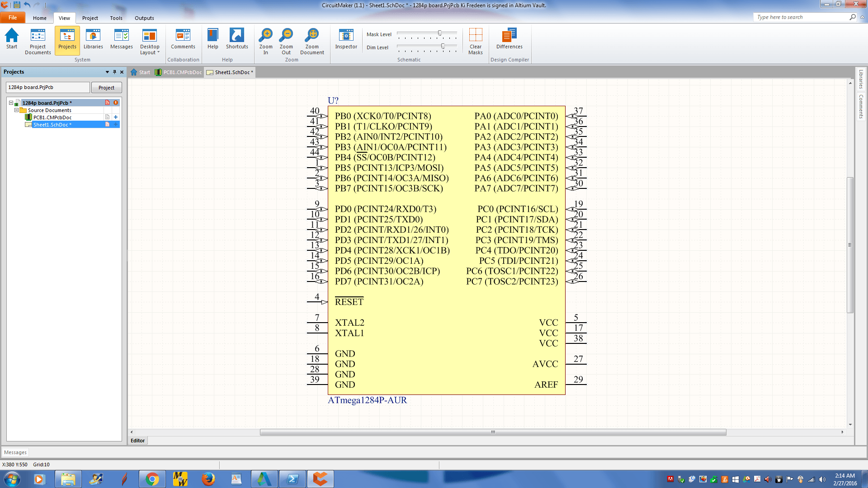Open the Shortcuts reference
Image resolution: width=868 pixels, height=488 pixels.
(237, 39)
